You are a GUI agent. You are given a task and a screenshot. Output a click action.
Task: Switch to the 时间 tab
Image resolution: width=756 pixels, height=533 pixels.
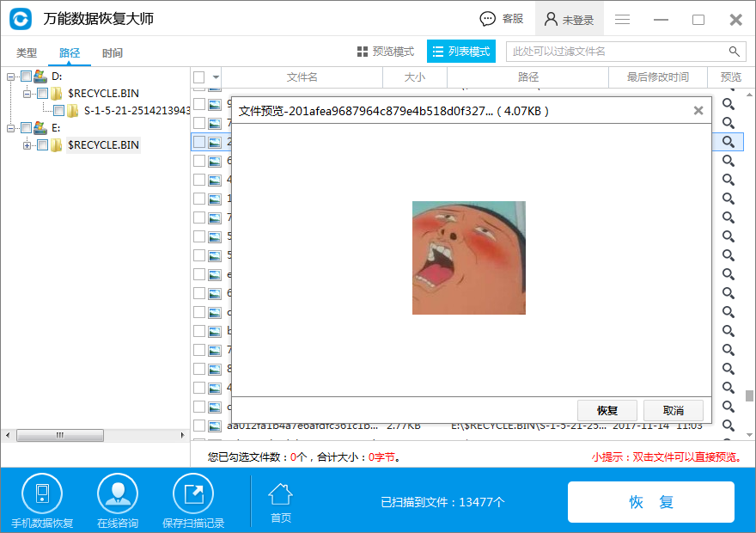point(113,53)
